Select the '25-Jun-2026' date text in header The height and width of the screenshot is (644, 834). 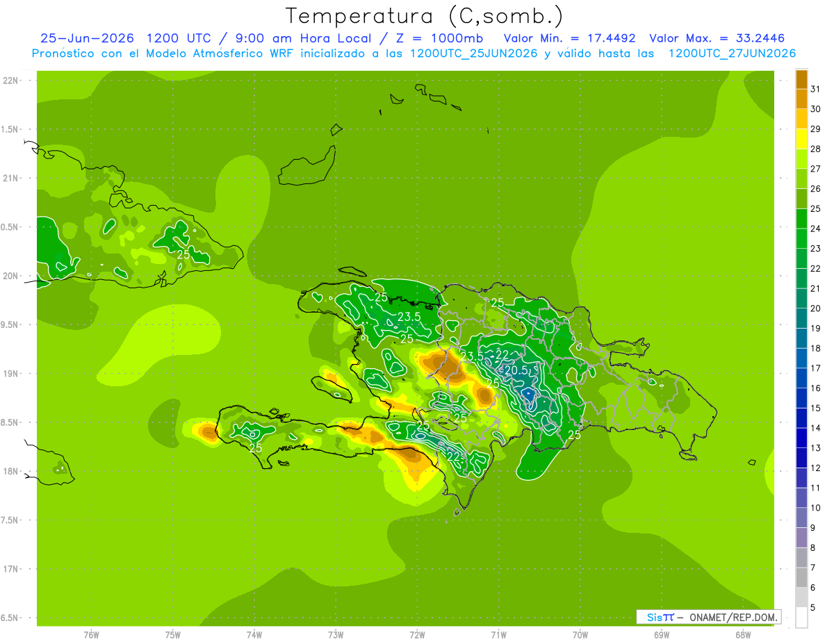point(88,38)
